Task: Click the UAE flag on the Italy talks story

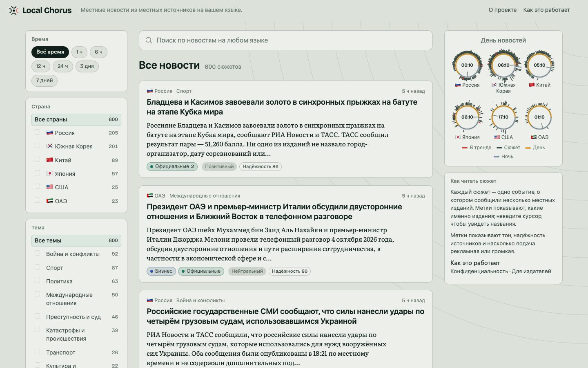Action: pos(150,196)
